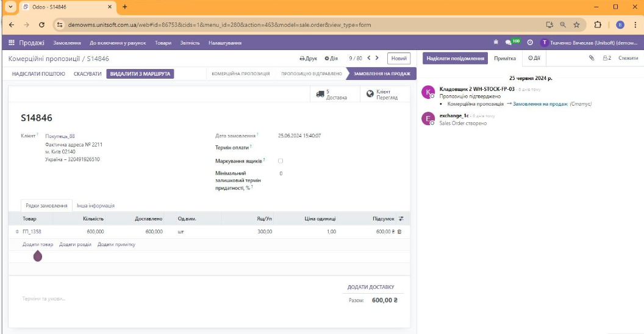The height and width of the screenshot is (334, 644).
Task: Open the Дія actions dropdown
Action: [x=331, y=59]
